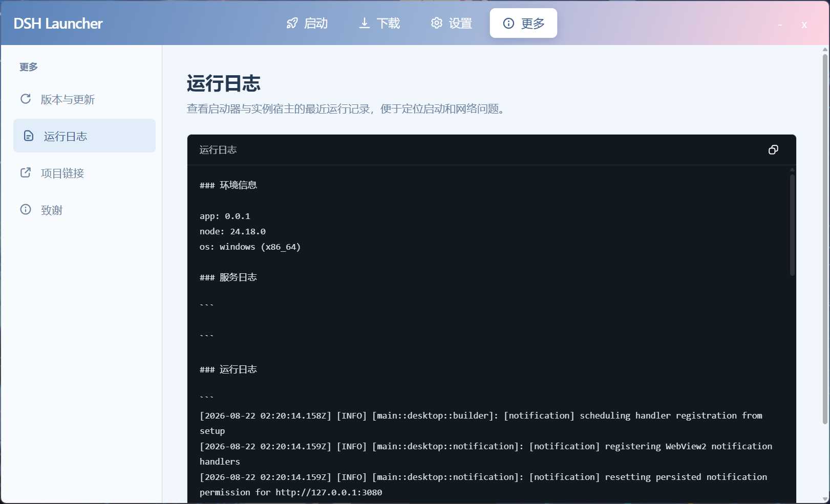Click the info icon beside 致谢
The height and width of the screenshot is (504, 830).
pyautogui.click(x=26, y=209)
